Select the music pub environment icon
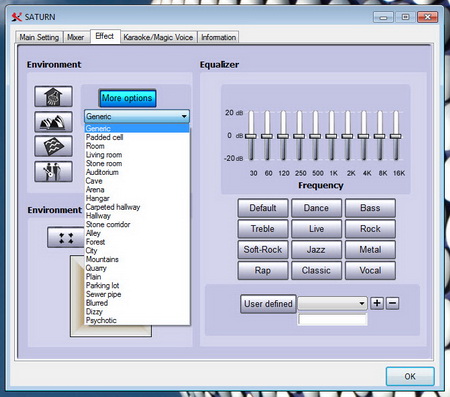The image size is (450, 397). coord(53,171)
